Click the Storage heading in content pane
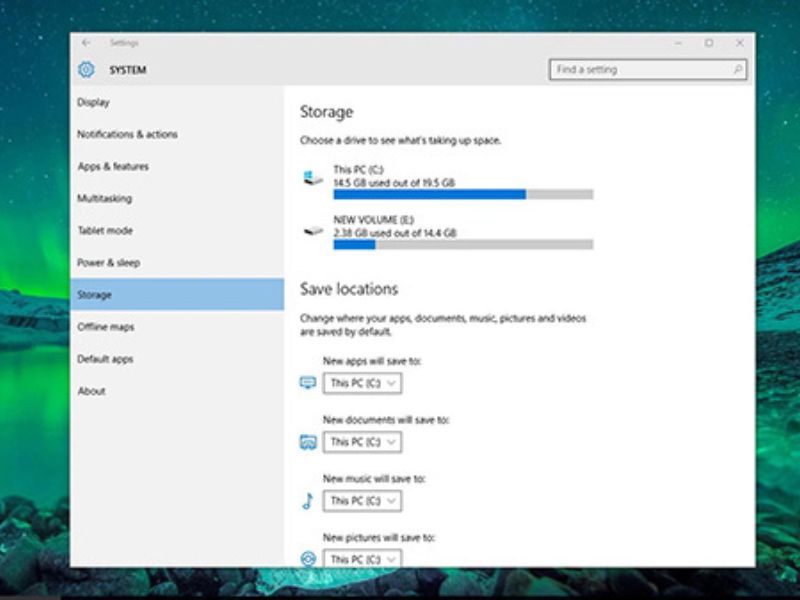800x600 pixels. pos(327,112)
